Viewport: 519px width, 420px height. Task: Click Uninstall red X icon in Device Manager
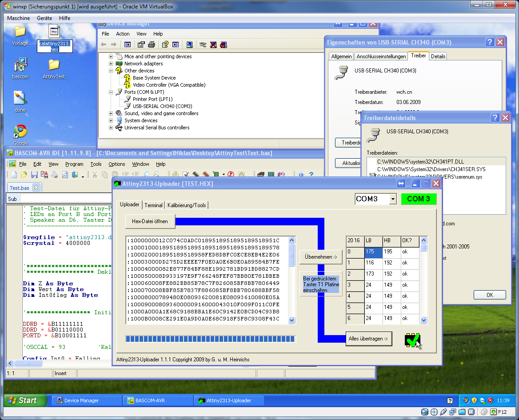(x=213, y=45)
